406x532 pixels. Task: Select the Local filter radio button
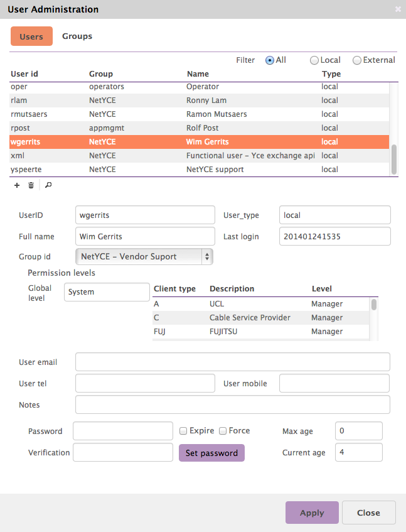(314, 60)
